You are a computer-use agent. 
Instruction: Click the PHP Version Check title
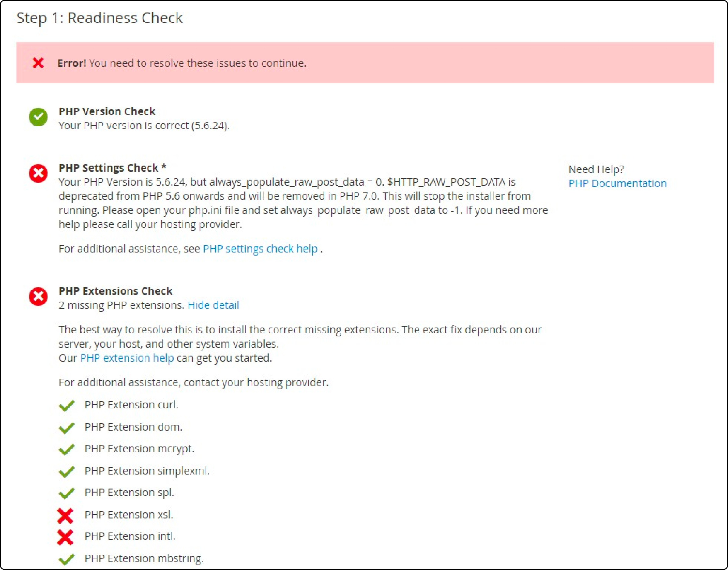(x=107, y=111)
